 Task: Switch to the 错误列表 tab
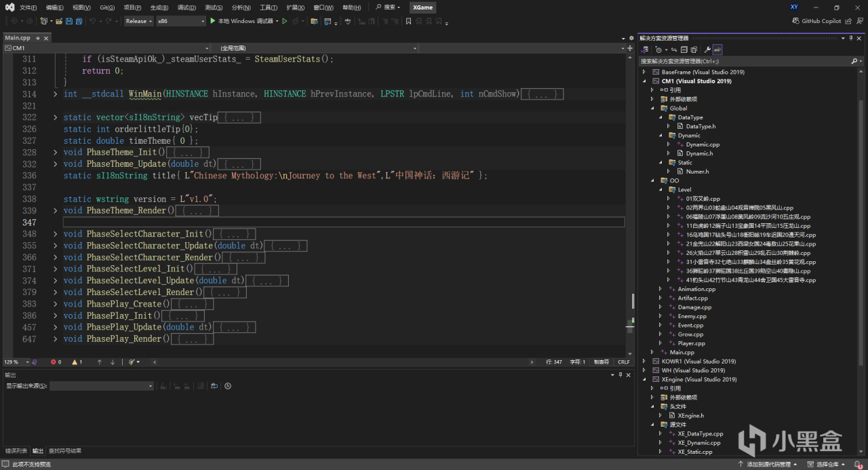click(x=16, y=451)
